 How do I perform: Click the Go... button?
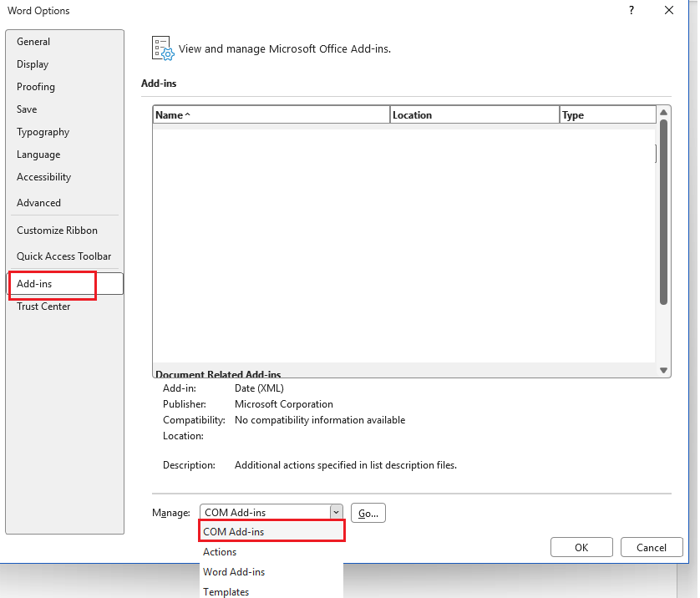point(368,513)
